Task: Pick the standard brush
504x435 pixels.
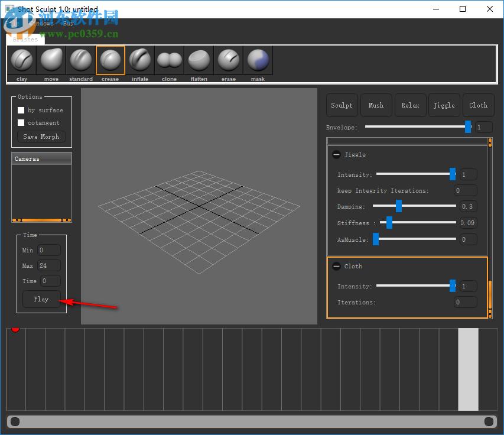Action: click(81, 60)
